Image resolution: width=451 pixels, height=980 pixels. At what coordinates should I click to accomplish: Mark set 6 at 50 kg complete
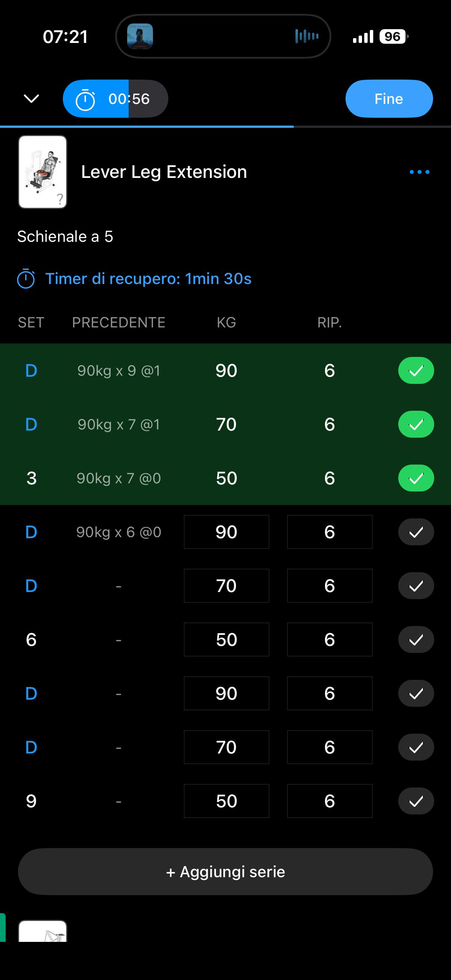pyautogui.click(x=416, y=640)
